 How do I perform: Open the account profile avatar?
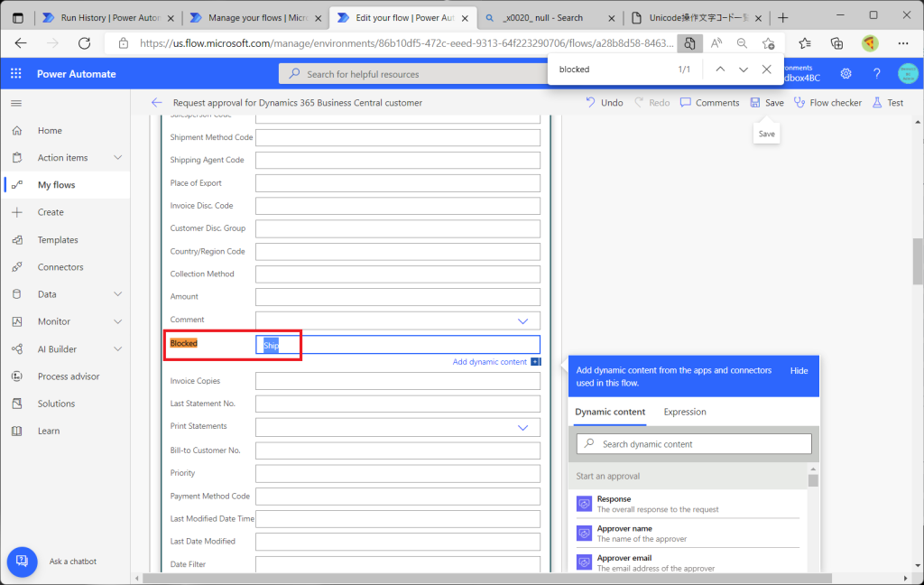[908, 74]
